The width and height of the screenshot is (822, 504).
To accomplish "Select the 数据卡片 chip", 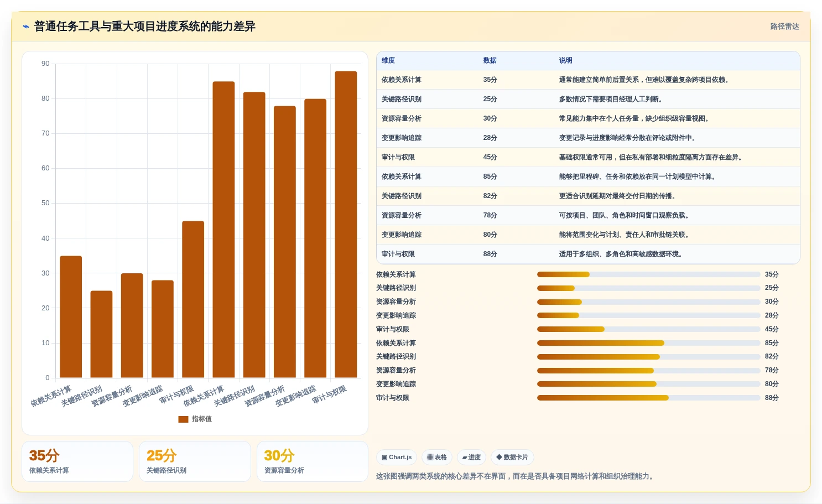I will click(x=512, y=457).
